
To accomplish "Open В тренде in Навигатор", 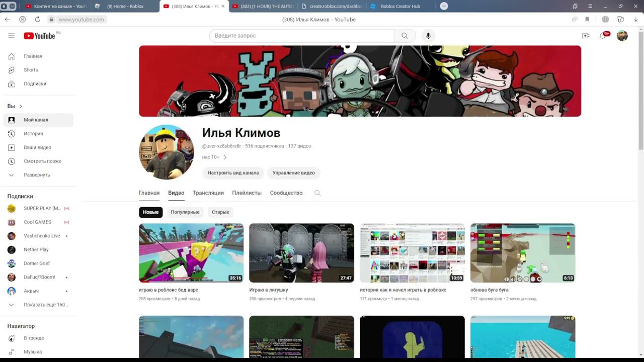I will coord(38,338).
